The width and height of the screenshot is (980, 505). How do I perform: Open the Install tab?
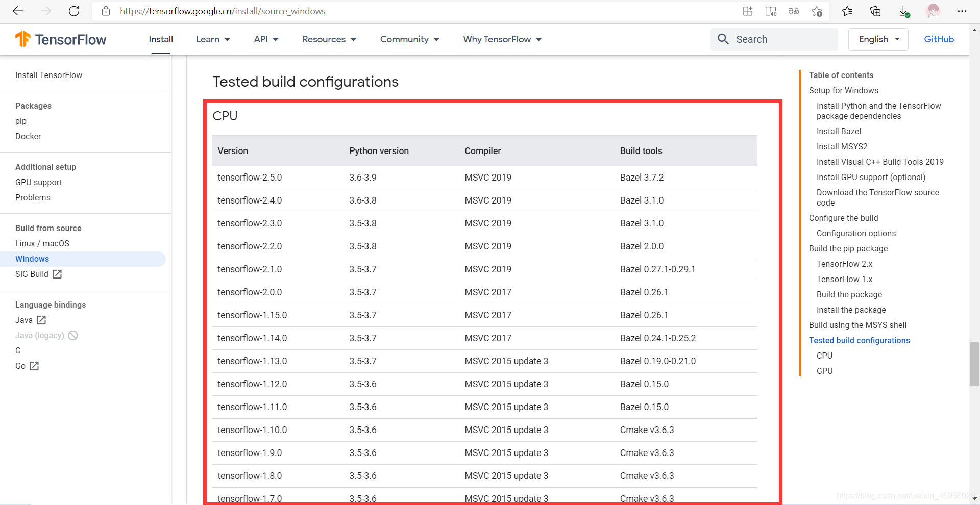[161, 39]
